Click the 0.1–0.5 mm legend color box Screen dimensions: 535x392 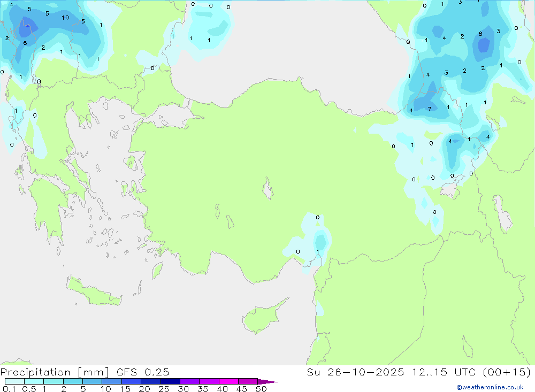click(x=14, y=381)
